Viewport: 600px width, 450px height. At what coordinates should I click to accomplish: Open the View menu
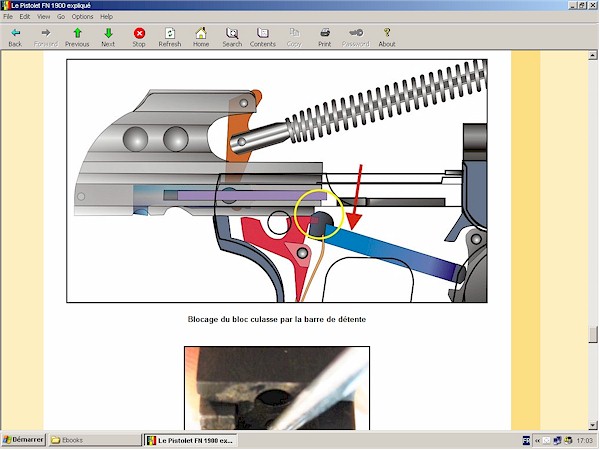tap(44, 16)
